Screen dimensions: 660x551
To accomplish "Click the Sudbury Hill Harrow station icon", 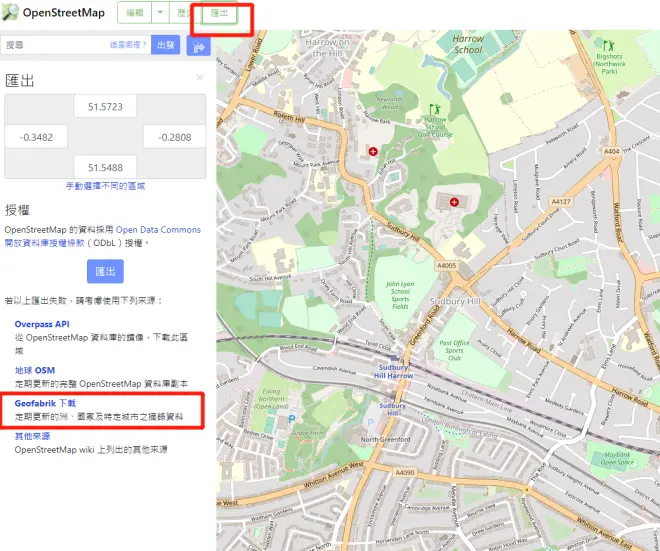I will tap(394, 359).
